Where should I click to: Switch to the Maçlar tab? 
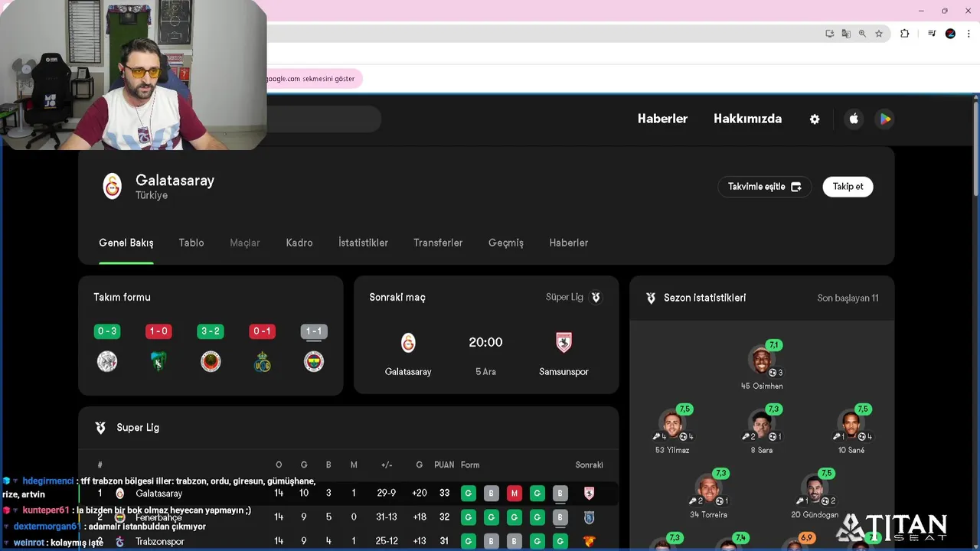coord(245,243)
